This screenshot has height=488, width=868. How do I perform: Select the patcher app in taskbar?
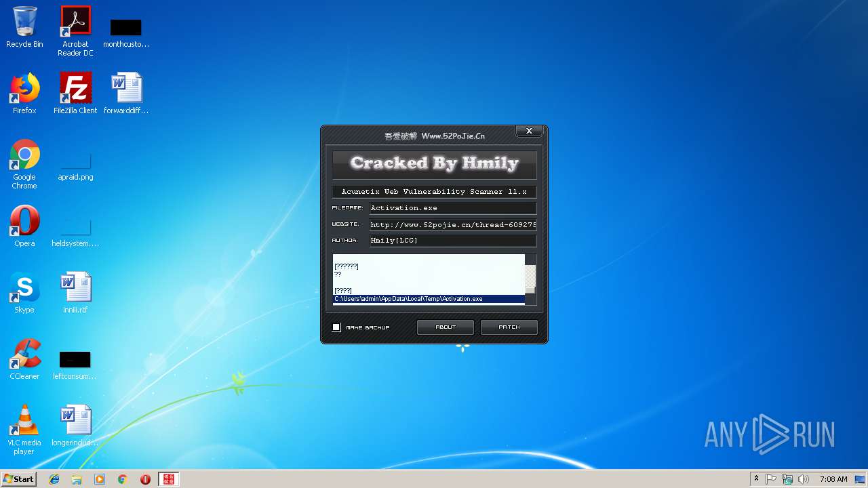168,479
